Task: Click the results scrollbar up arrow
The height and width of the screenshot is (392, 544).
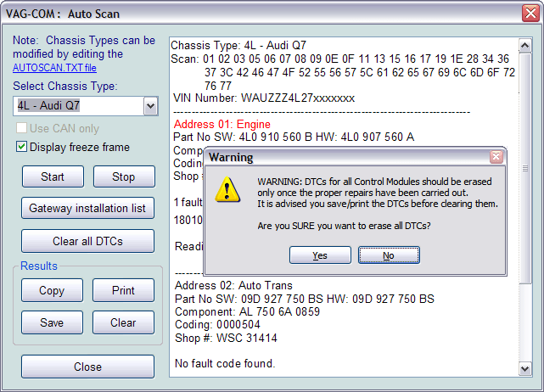Action: click(x=525, y=46)
